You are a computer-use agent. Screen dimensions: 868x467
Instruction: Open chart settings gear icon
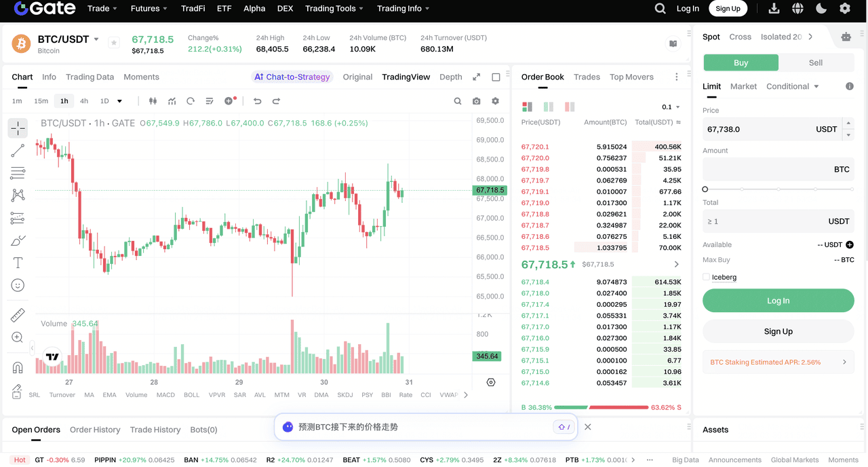coord(496,101)
